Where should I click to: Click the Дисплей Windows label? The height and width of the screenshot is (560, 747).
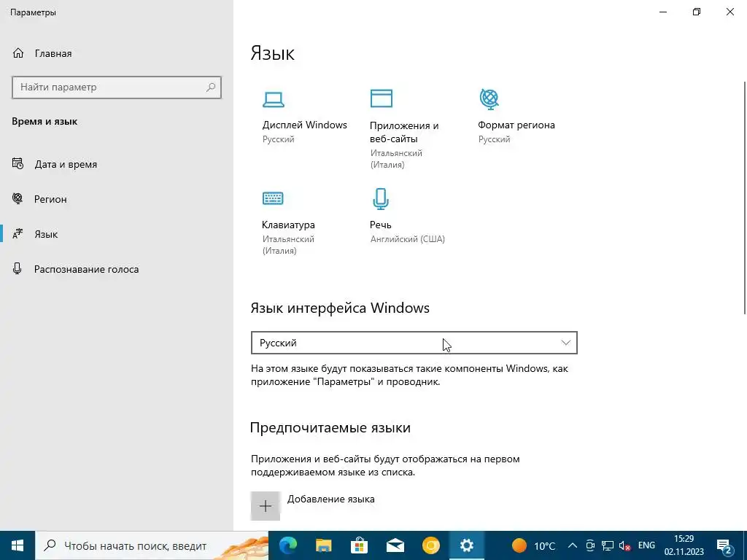[305, 125]
